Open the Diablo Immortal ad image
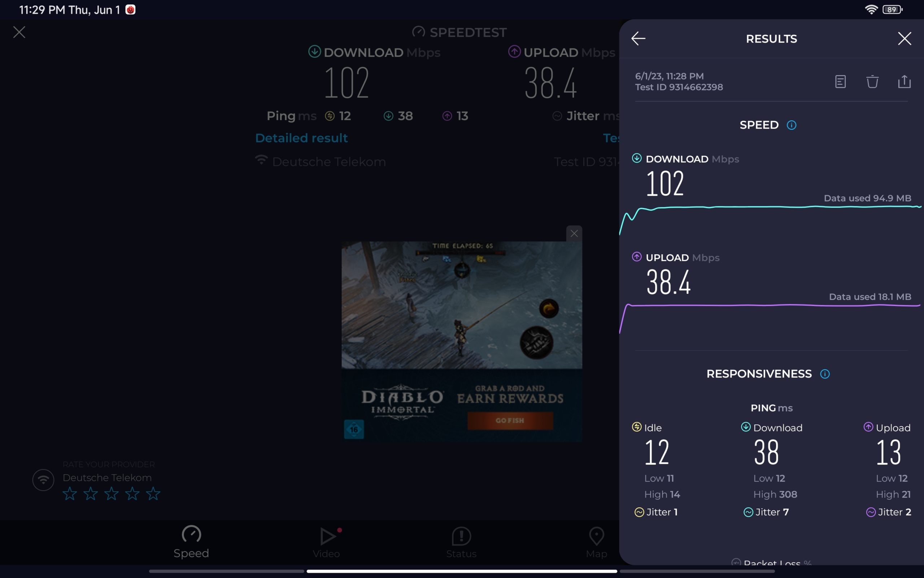This screenshot has width=924, height=578. 462,305
